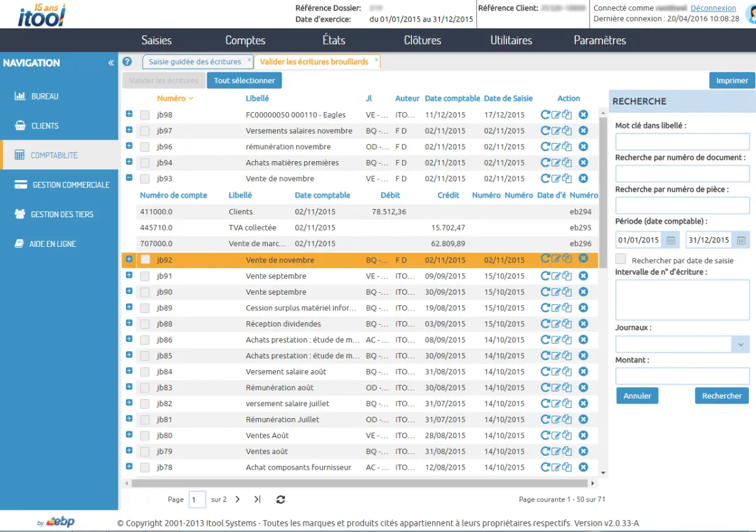The image size is (756, 532).
Task: Click the help question mark icon
Action: (127, 62)
